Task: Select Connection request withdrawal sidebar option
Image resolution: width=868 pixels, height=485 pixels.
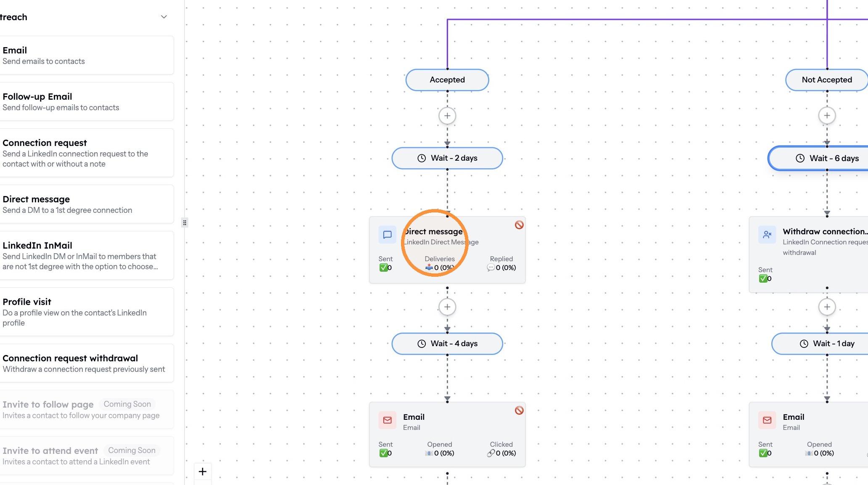Action: [87, 363]
